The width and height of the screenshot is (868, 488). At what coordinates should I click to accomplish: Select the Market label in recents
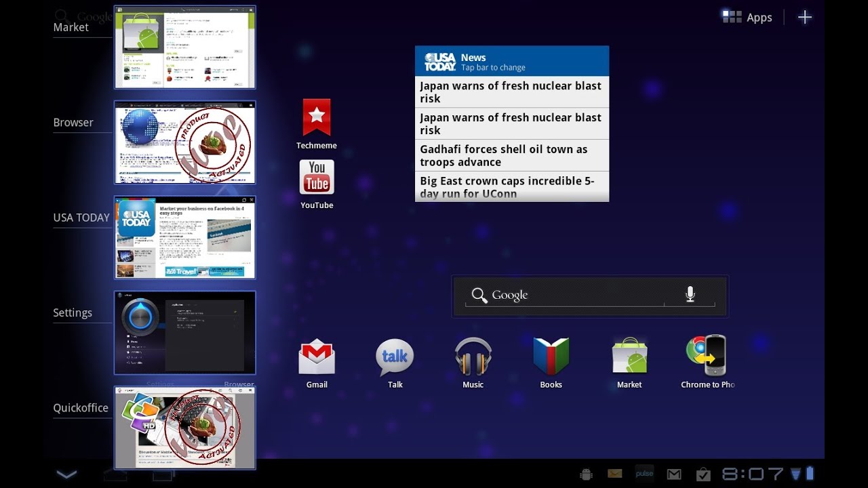[x=71, y=27]
